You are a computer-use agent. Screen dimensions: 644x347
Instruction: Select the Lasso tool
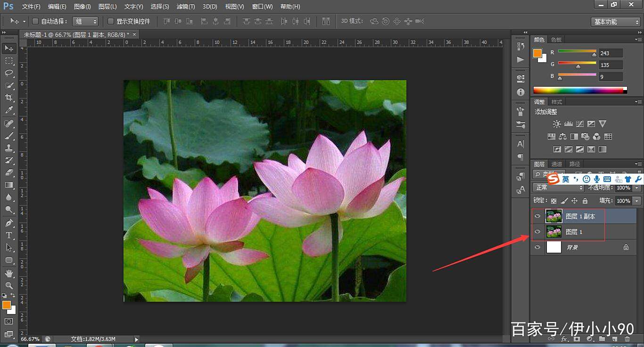[9, 73]
